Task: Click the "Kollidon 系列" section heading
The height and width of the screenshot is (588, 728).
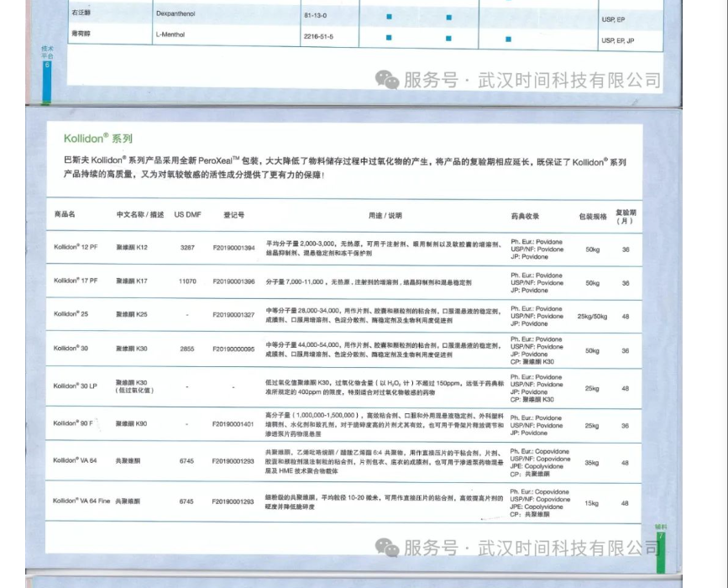Action: [98, 139]
